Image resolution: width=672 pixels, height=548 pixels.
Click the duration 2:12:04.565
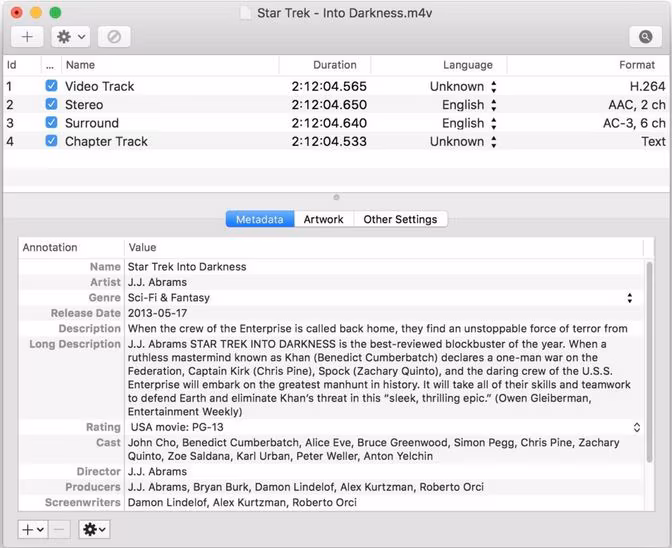[329, 87]
